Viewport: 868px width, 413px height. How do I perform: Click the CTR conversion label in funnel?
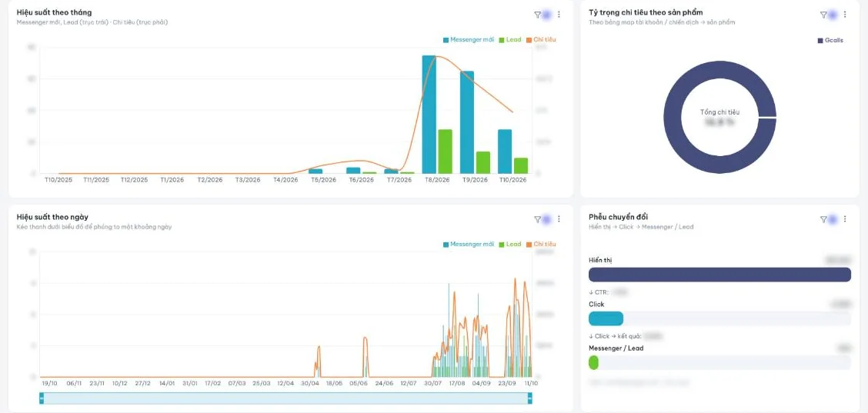pyautogui.click(x=599, y=291)
